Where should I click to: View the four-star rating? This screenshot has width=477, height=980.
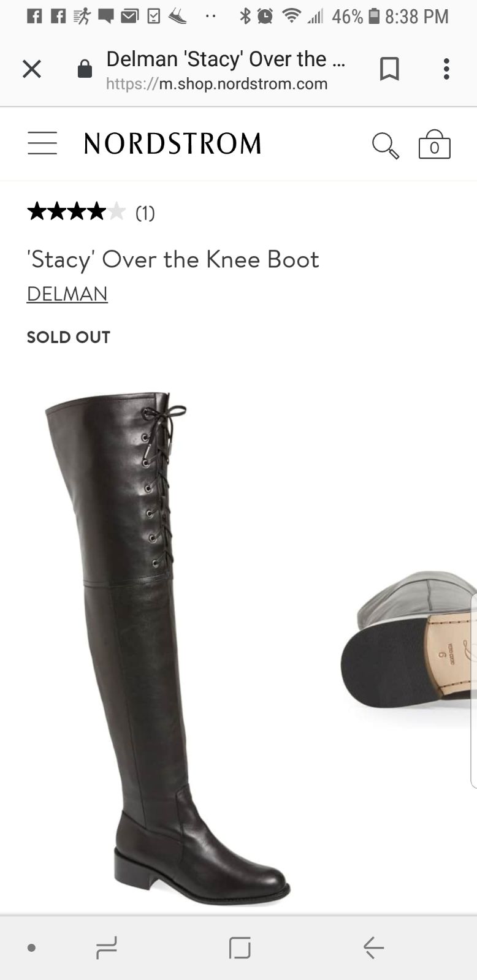click(76, 212)
